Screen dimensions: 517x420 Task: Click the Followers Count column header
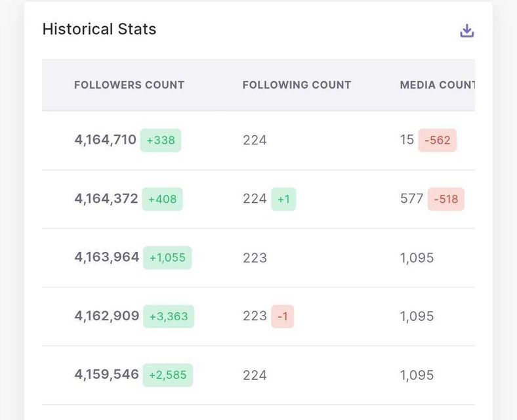129,85
